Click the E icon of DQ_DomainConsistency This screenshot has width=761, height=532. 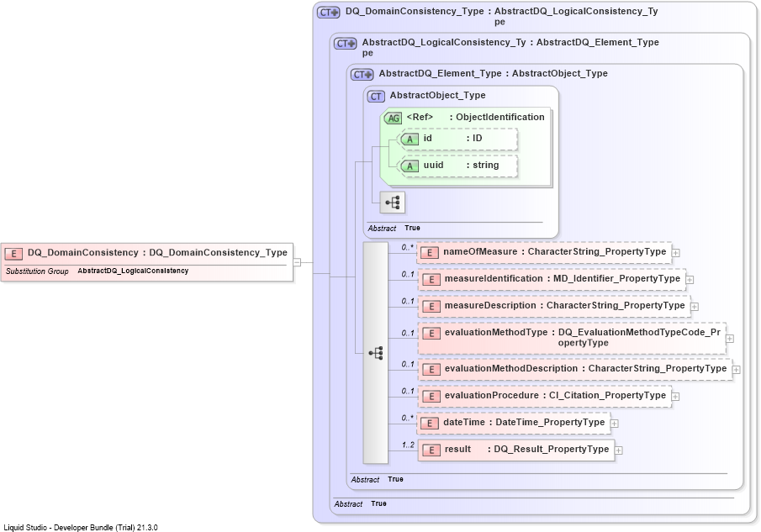pos(13,254)
